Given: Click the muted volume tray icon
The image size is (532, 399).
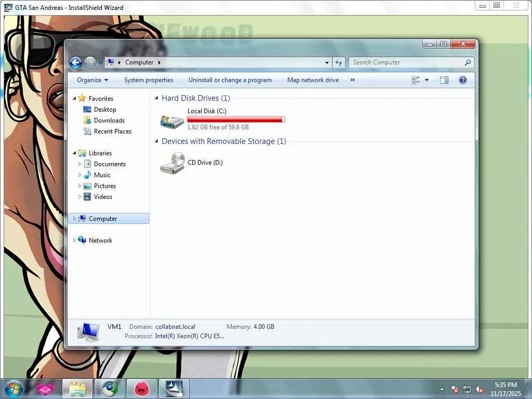Looking at the screenshot, I should click(480, 389).
